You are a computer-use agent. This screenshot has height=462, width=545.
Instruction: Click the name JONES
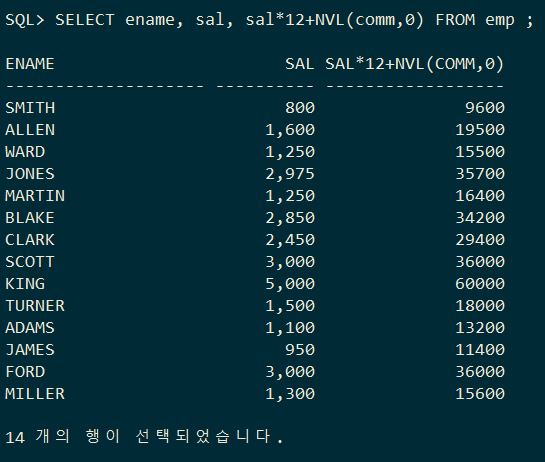(x=30, y=174)
